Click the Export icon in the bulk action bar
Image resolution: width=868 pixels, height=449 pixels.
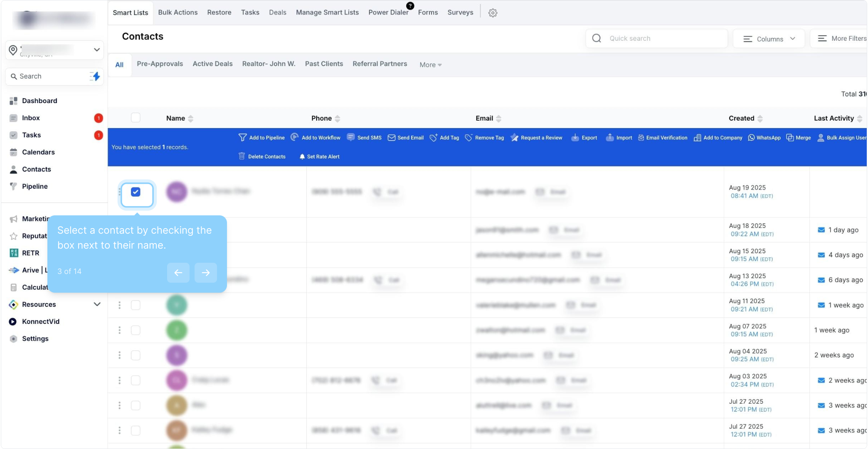click(575, 138)
